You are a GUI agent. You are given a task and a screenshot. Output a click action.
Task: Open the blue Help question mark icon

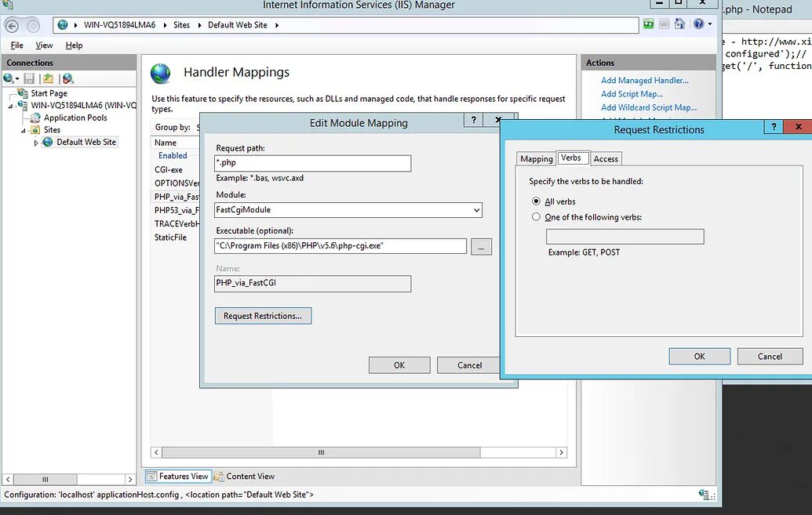pyautogui.click(x=698, y=24)
